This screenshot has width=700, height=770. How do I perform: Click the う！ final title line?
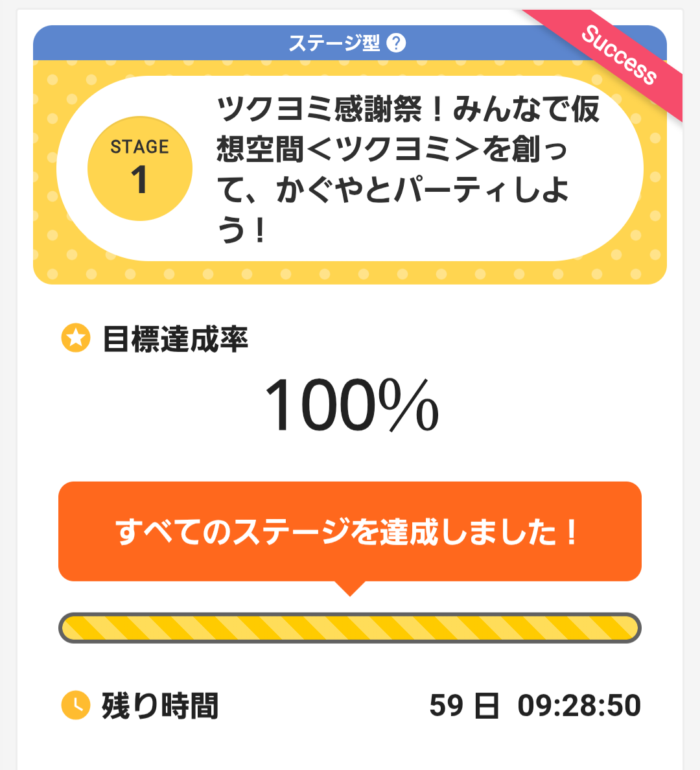click(242, 231)
